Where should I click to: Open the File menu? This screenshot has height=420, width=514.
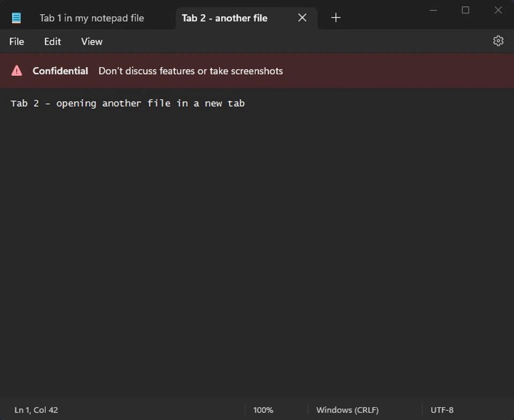16,41
